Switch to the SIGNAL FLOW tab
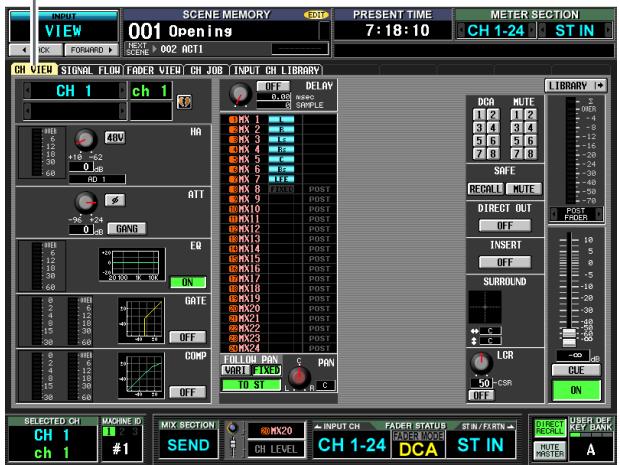 (x=91, y=70)
